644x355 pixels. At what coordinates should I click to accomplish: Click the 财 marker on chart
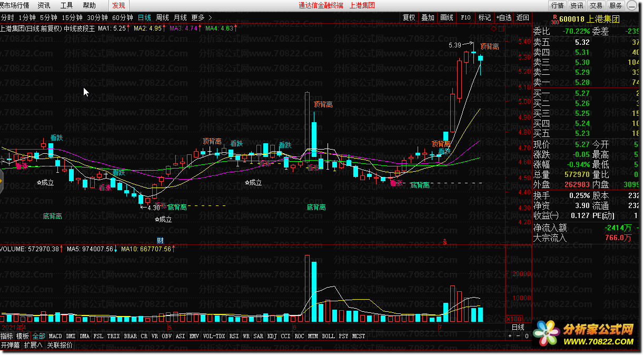[160, 240]
